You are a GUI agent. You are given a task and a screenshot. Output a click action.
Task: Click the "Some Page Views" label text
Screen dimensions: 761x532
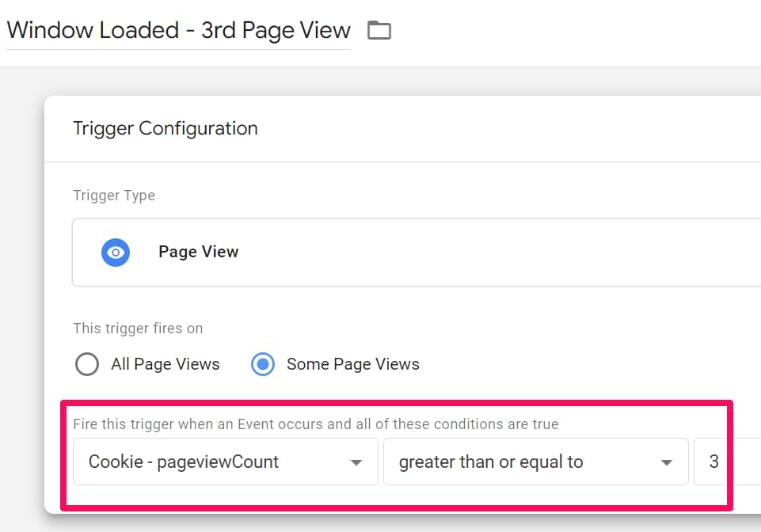click(x=352, y=364)
